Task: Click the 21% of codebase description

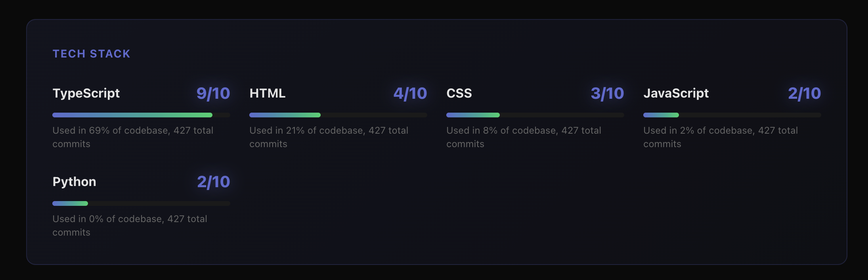Action: 329,137
